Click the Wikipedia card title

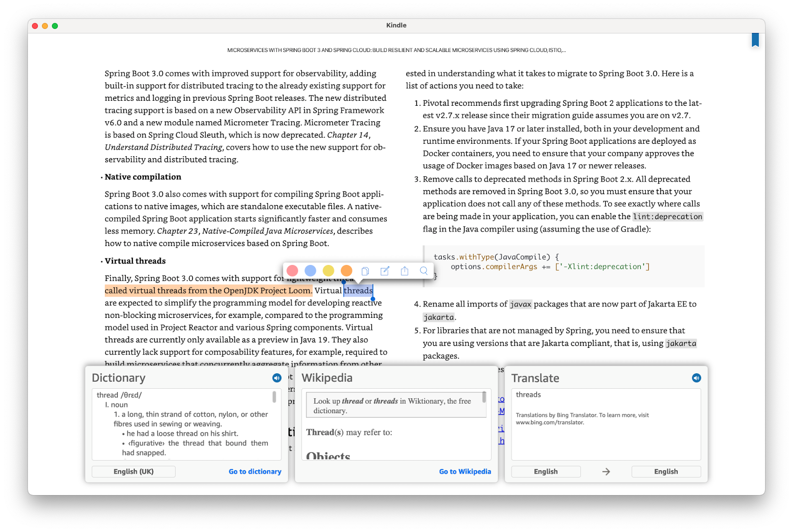click(x=327, y=378)
